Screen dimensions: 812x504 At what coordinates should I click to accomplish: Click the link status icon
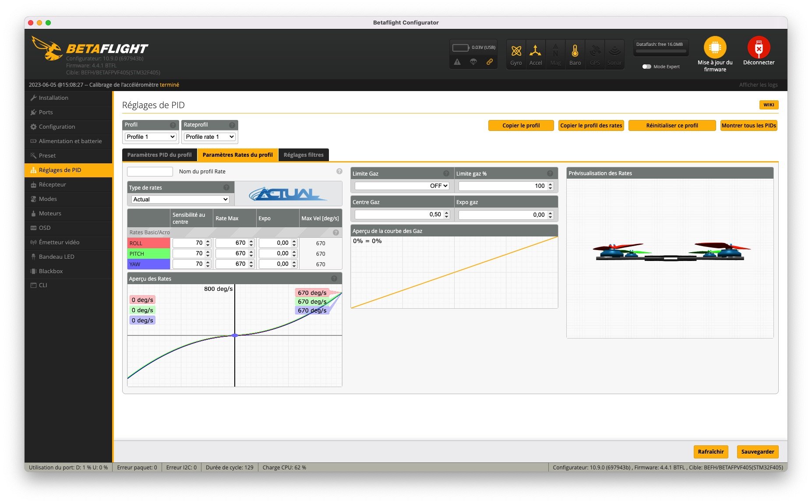coord(490,62)
